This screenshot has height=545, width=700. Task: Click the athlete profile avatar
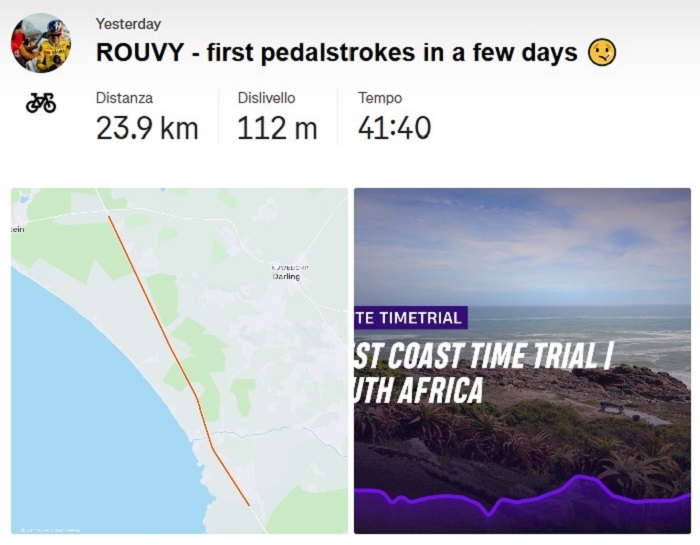[x=41, y=43]
